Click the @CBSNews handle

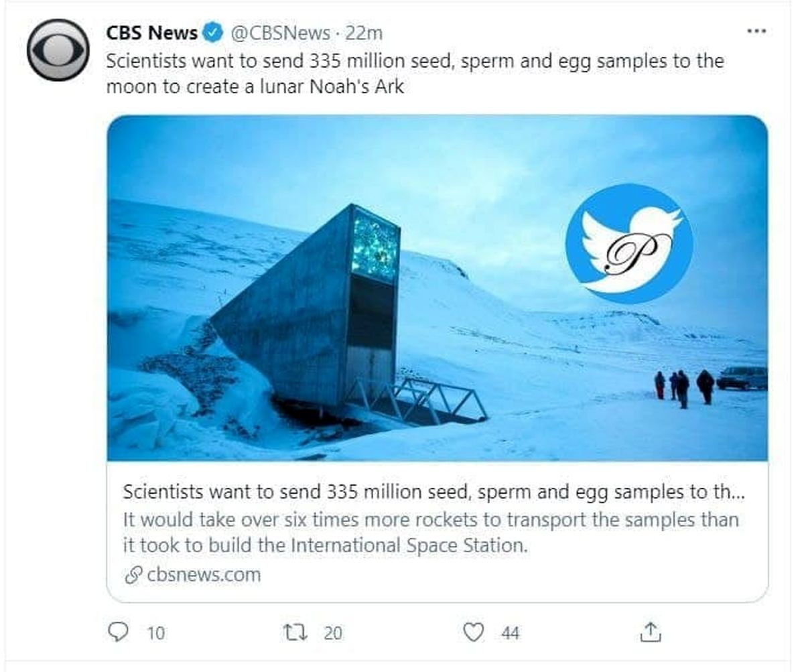(281, 32)
